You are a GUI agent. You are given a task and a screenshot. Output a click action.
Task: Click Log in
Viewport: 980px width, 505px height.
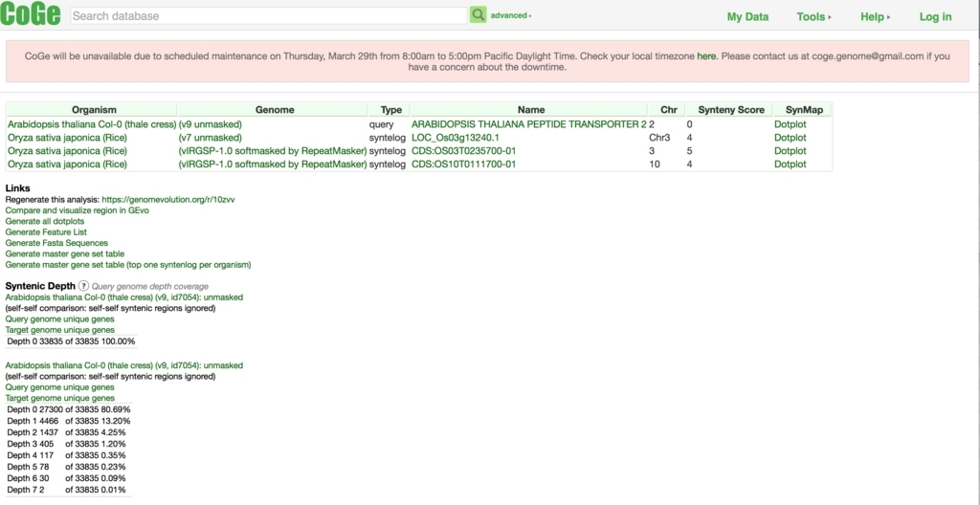tap(935, 17)
